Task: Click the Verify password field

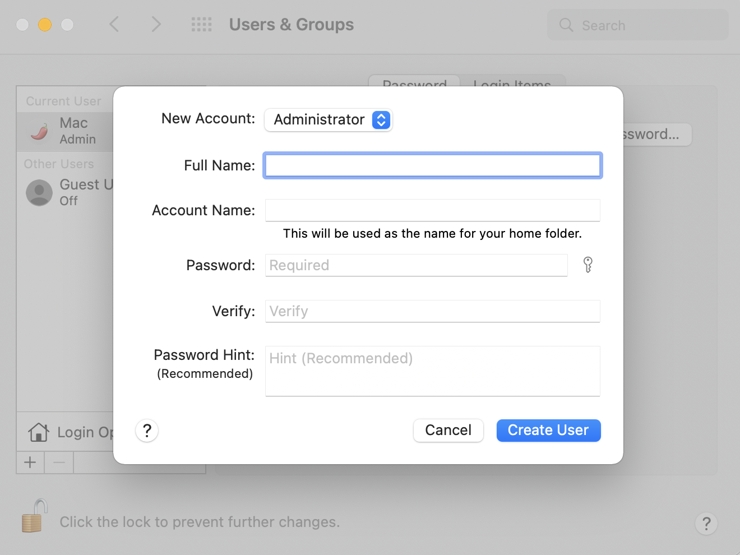Action: coord(432,311)
